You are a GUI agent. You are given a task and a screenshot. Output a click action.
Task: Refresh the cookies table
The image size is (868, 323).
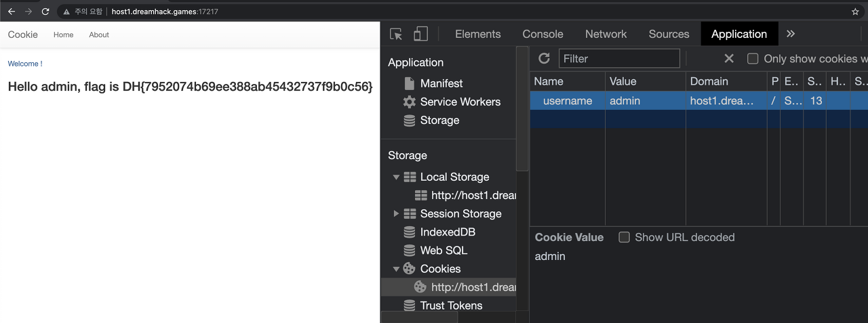[544, 59]
